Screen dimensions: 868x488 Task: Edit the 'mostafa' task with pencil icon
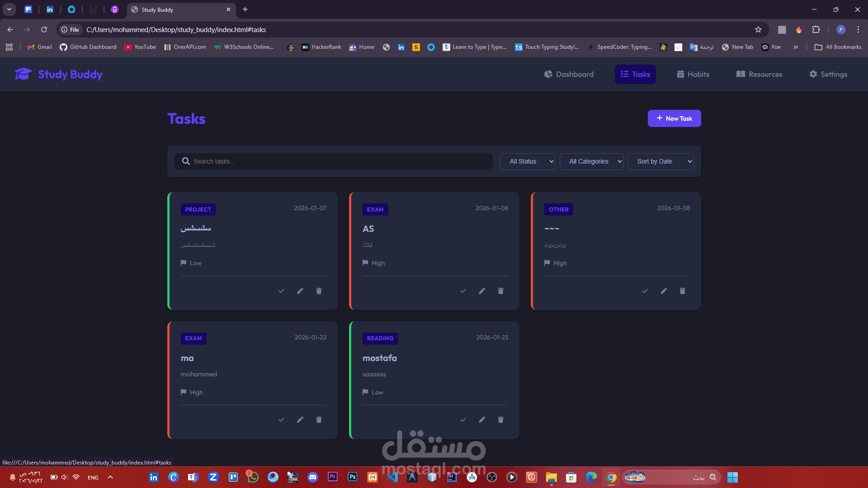[x=482, y=420]
